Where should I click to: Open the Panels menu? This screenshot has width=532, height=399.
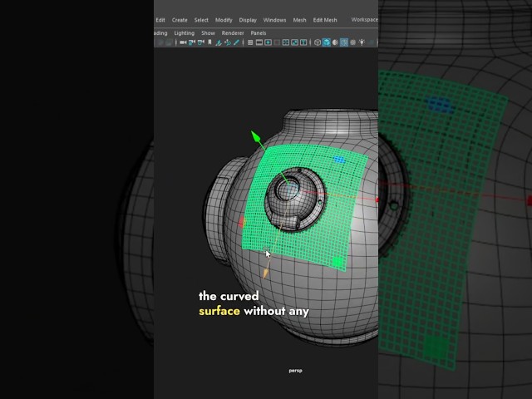tap(259, 33)
